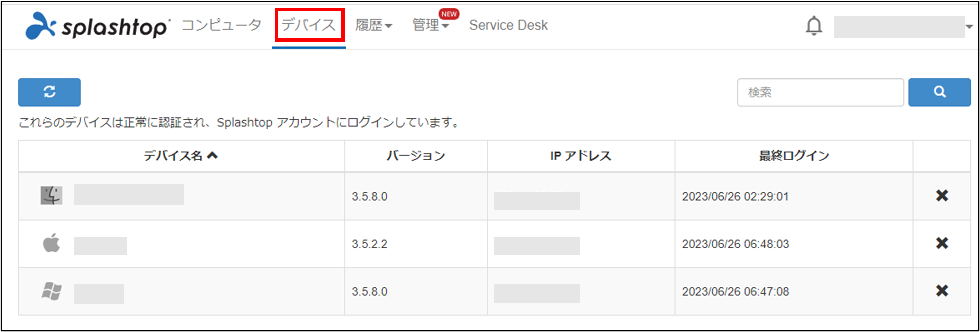Switch to the コンピュータ tab
980x332 pixels.
pos(221,25)
